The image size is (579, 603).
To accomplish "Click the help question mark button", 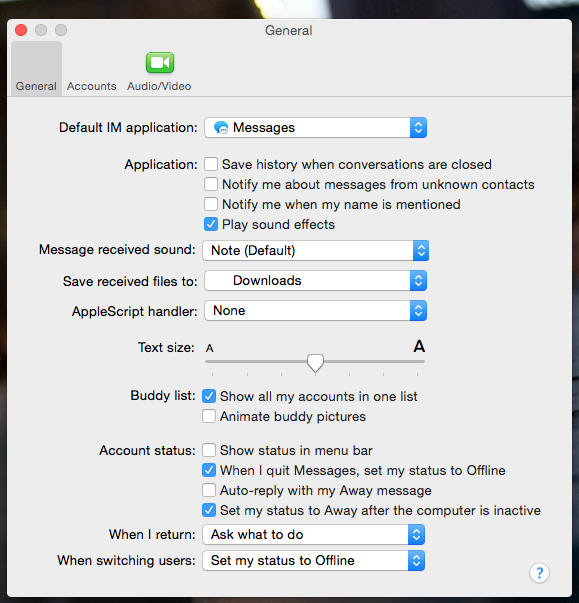I will click(x=539, y=573).
